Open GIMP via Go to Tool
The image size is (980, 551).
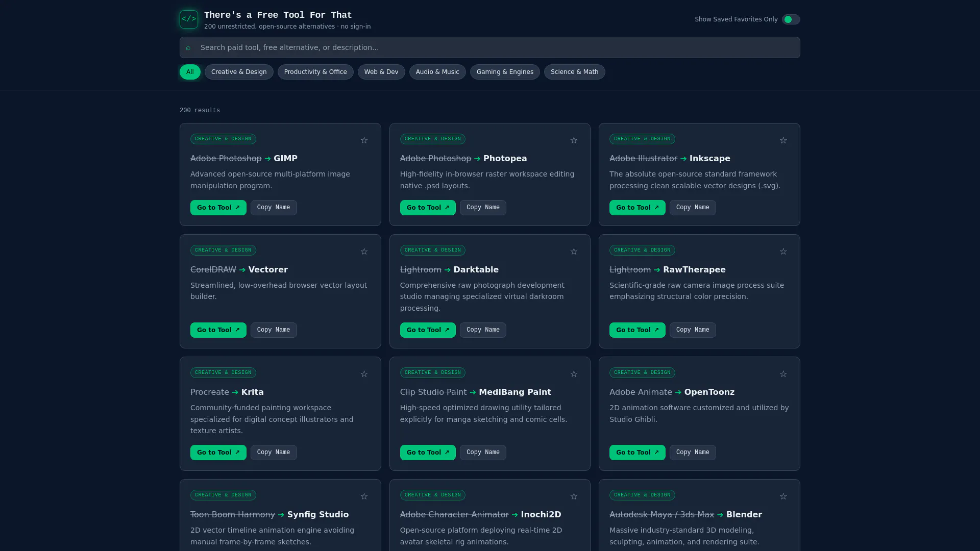(218, 208)
